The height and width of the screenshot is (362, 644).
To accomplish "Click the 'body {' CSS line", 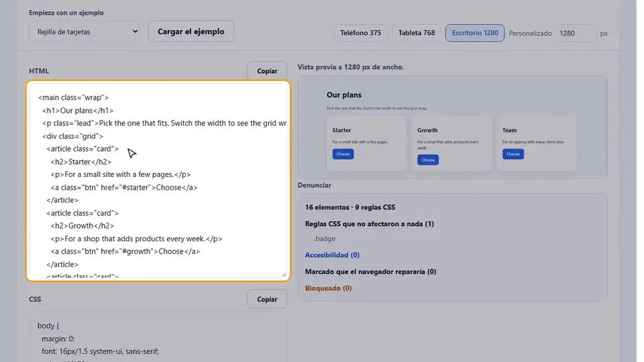I will coord(48,326).
